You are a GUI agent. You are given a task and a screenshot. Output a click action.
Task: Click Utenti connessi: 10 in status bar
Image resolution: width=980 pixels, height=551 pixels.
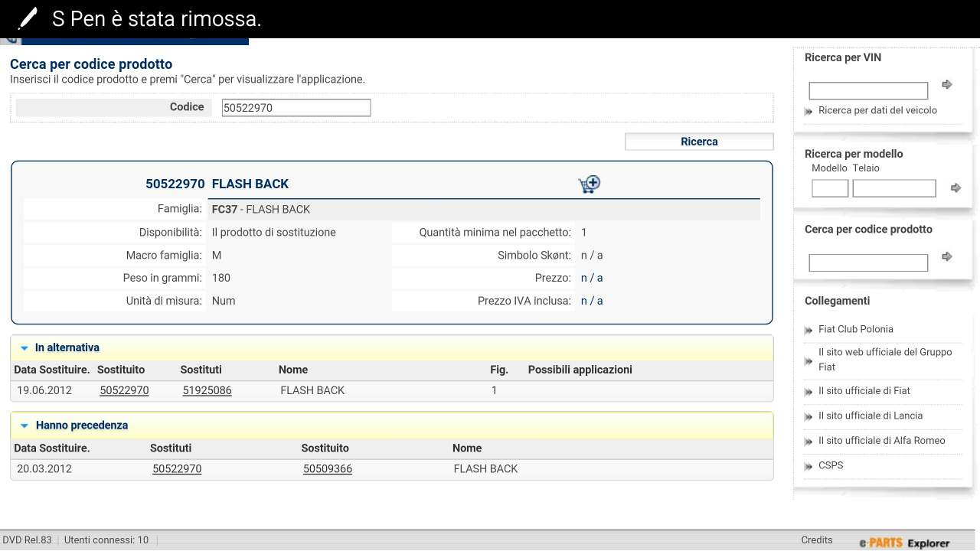point(106,540)
